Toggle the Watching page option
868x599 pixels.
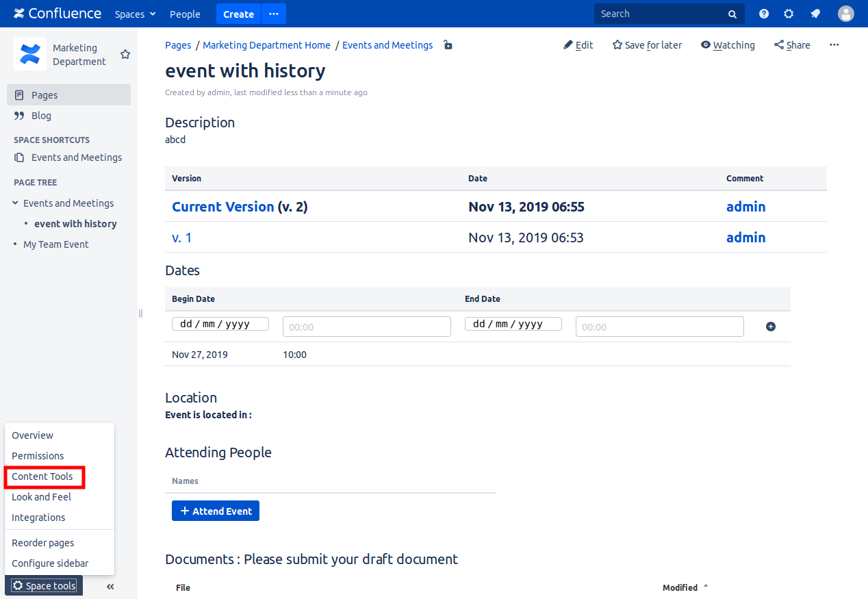(728, 45)
